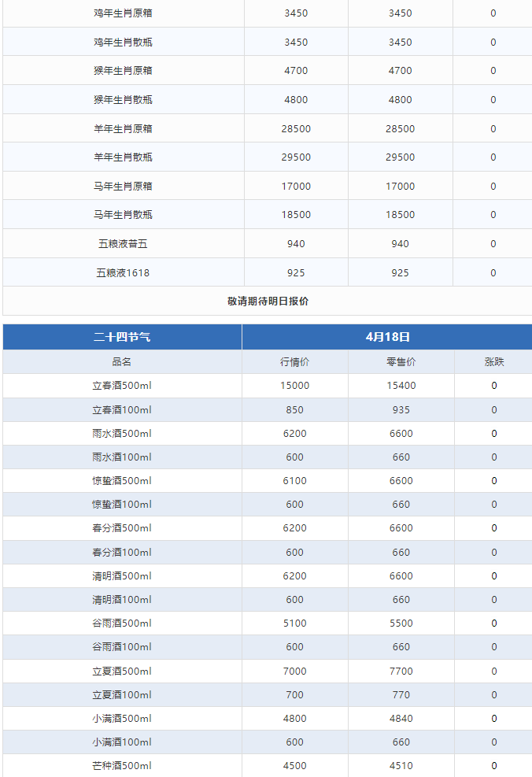Click retail price 4840 for 小满酒500ml
Viewport: 532px width, 777px height.
click(401, 719)
